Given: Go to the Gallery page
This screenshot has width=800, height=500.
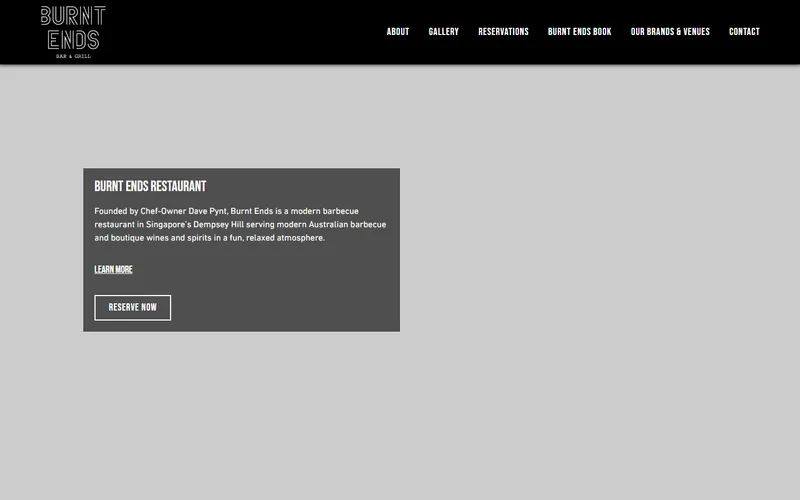Looking at the screenshot, I should point(443,32).
